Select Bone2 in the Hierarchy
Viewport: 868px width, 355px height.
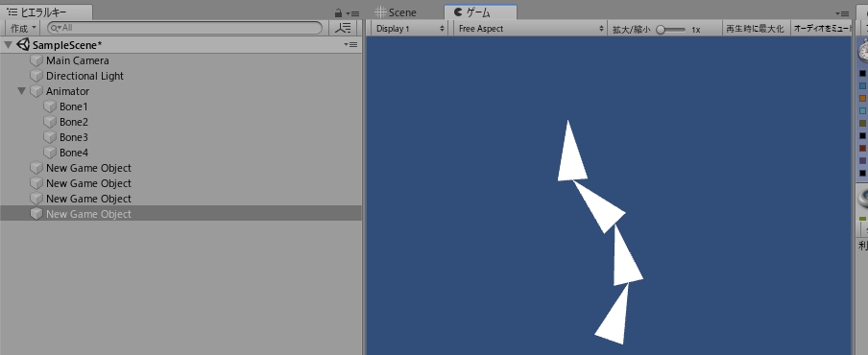coord(181,122)
